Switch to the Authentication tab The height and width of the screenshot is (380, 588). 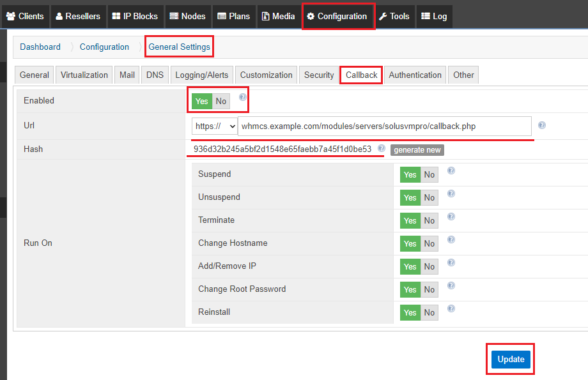415,75
